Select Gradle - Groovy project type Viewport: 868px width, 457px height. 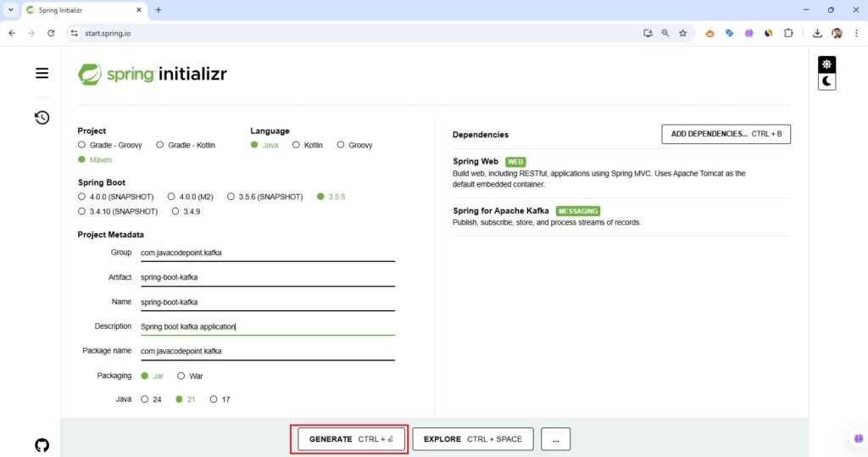pos(82,145)
